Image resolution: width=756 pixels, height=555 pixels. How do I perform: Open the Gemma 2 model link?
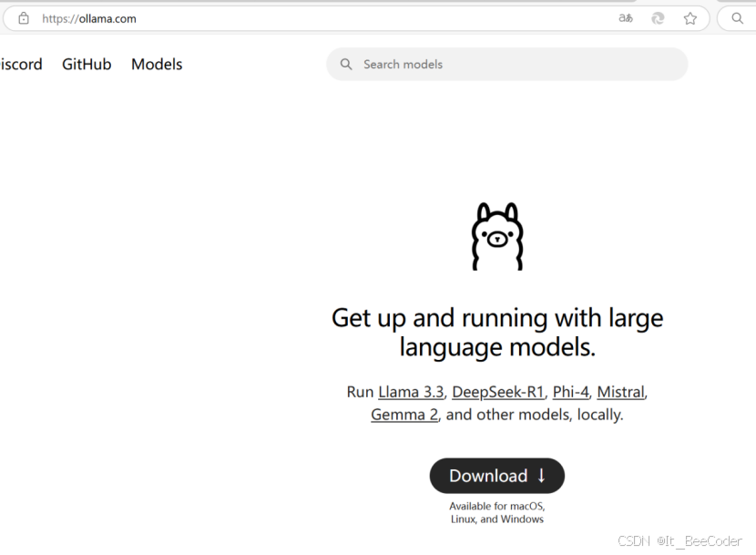tap(404, 415)
